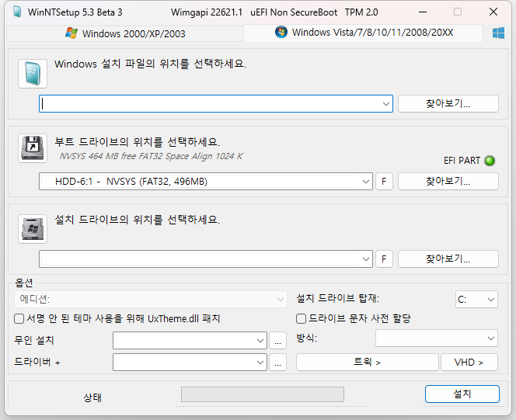Enable the UxTheme.dll patch checkbox
This screenshot has width=516, height=420.
pos(19,319)
